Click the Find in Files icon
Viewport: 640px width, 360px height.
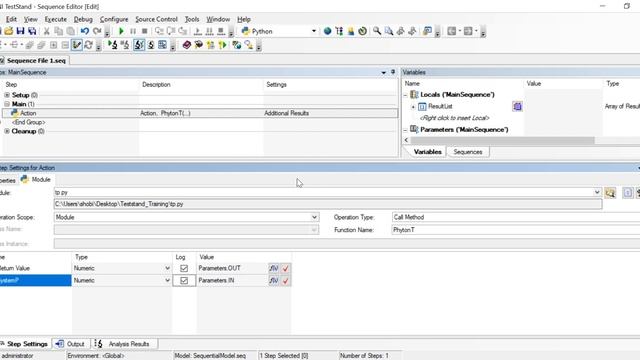point(389,31)
